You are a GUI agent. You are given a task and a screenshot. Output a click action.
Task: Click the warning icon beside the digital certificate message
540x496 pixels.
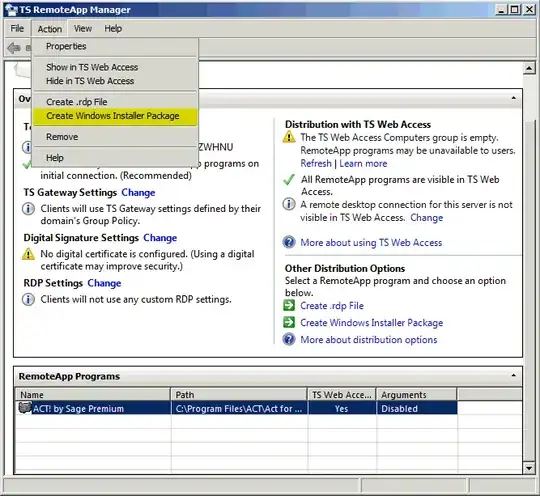28,254
